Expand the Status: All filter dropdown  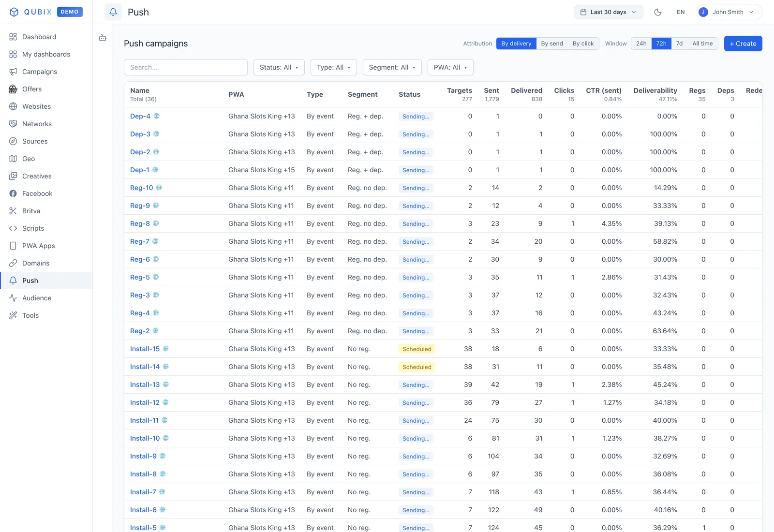[279, 67]
